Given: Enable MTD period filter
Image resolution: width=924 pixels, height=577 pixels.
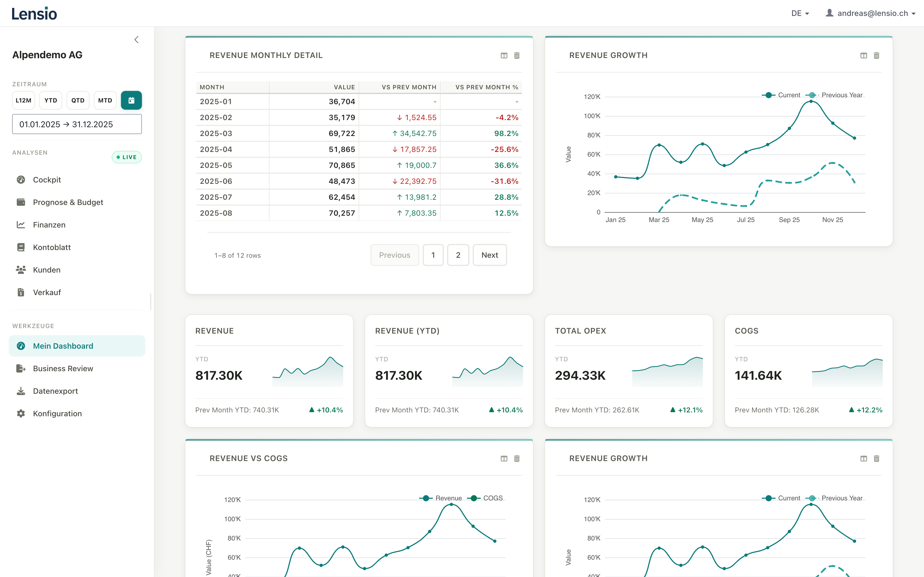Looking at the screenshot, I should (105, 100).
